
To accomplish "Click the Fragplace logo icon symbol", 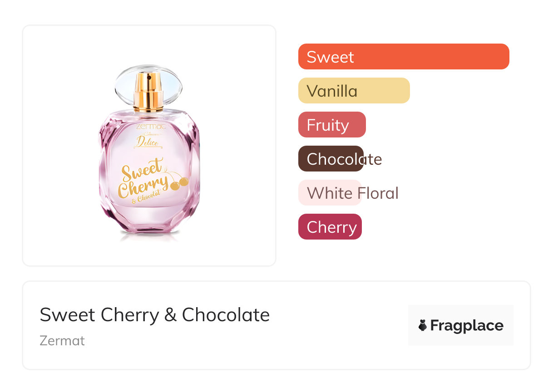I will click(x=423, y=325).
